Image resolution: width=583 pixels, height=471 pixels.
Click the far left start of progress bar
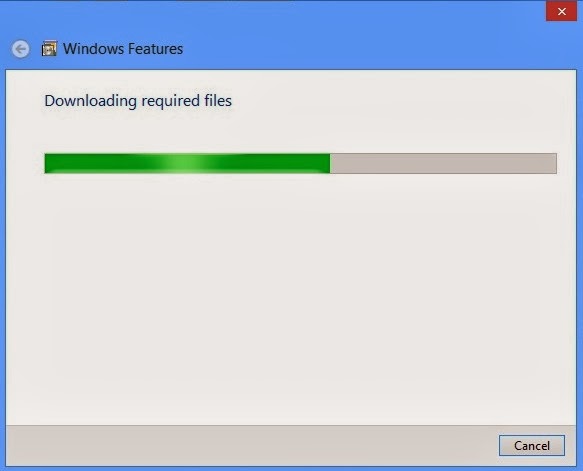[x=48, y=163]
